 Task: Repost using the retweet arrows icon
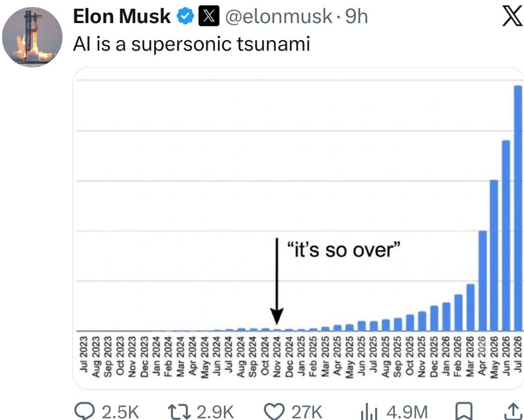(x=179, y=412)
